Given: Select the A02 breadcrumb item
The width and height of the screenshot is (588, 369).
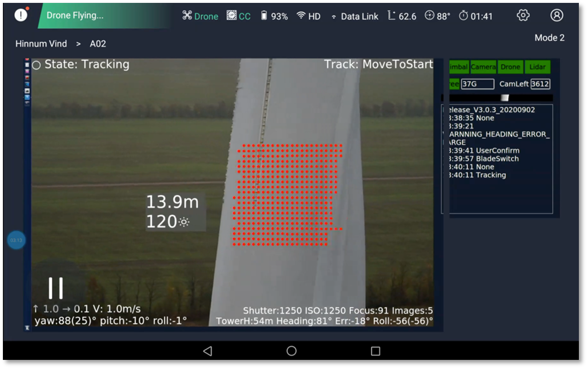Looking at the screenshot, I should pyautogui.click(x=98, y=44).
